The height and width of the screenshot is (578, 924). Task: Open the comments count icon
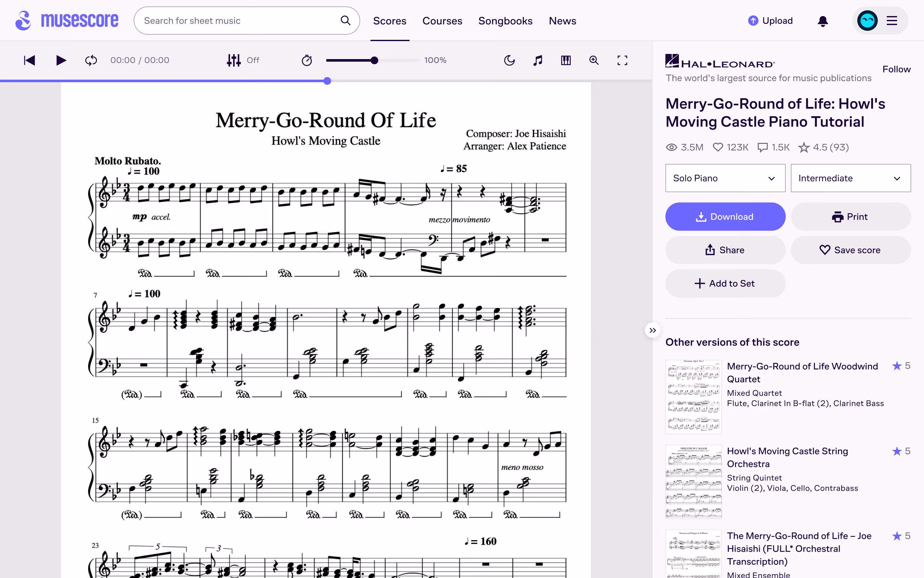click(763, 147)
